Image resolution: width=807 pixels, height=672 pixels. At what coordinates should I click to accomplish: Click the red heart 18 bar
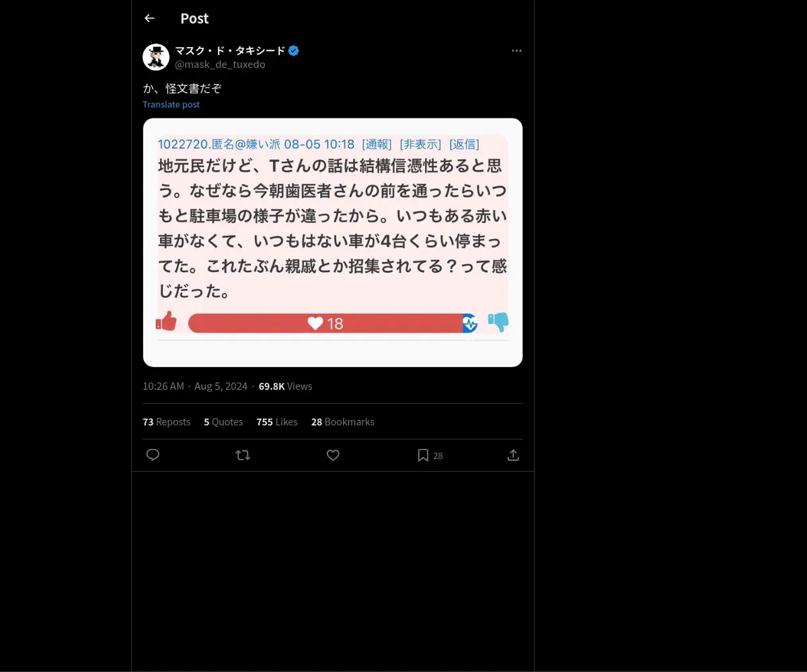click(x=326, y=323)
